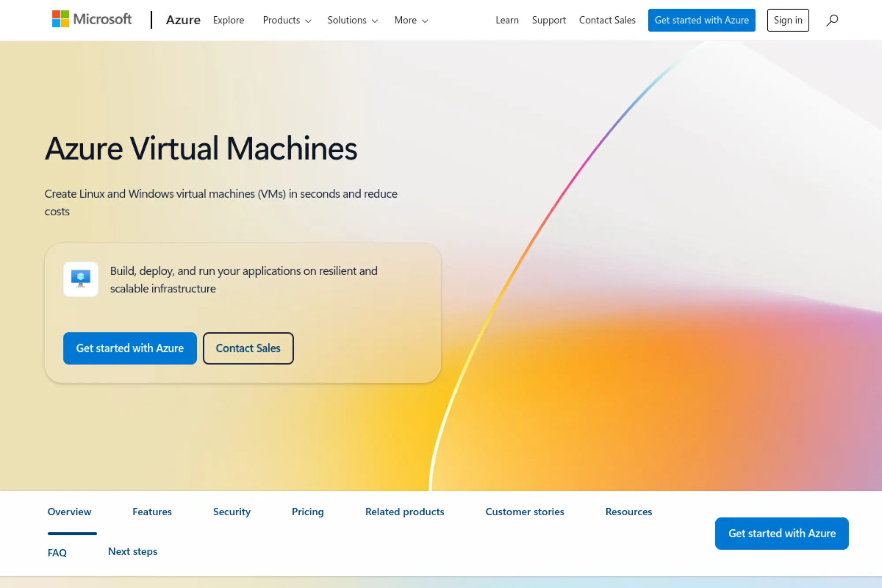Open the Resources section

click(628, 512)
